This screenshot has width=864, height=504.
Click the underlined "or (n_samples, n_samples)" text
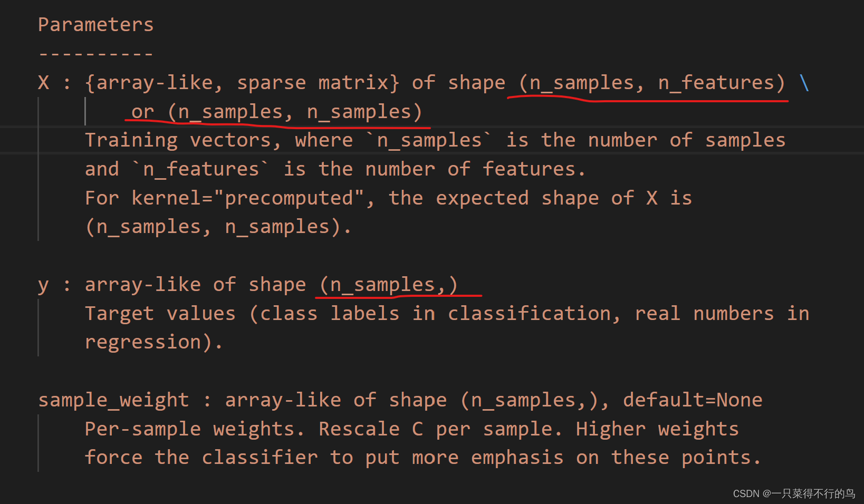pyautogui.click(x=276, y=112)
